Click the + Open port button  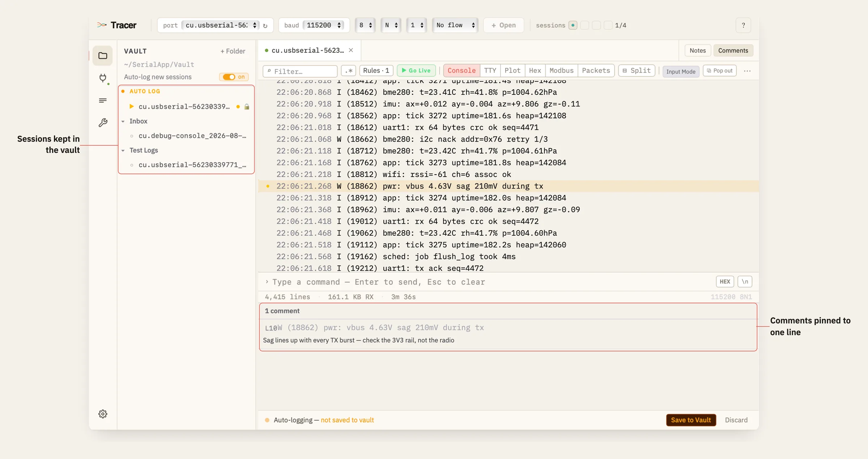tap(503, 25)
